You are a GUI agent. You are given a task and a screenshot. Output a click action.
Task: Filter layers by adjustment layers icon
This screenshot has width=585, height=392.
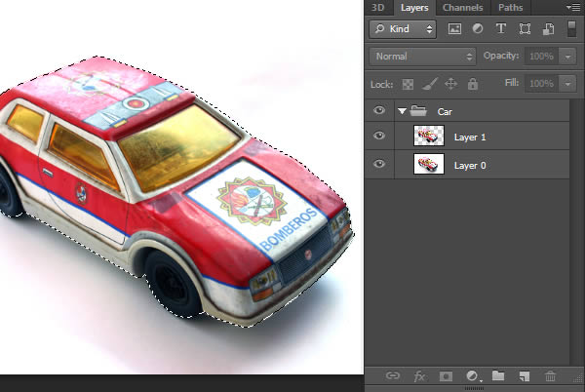point(478,28)
